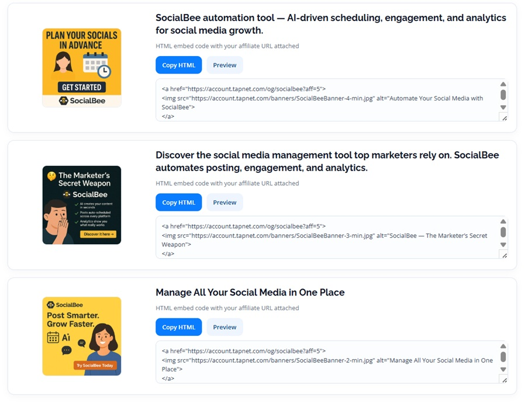The image size is (532, 403).
Task: Click inside the SocialBeeBanner-2 embed code field
Action: [x=327, y=362]
